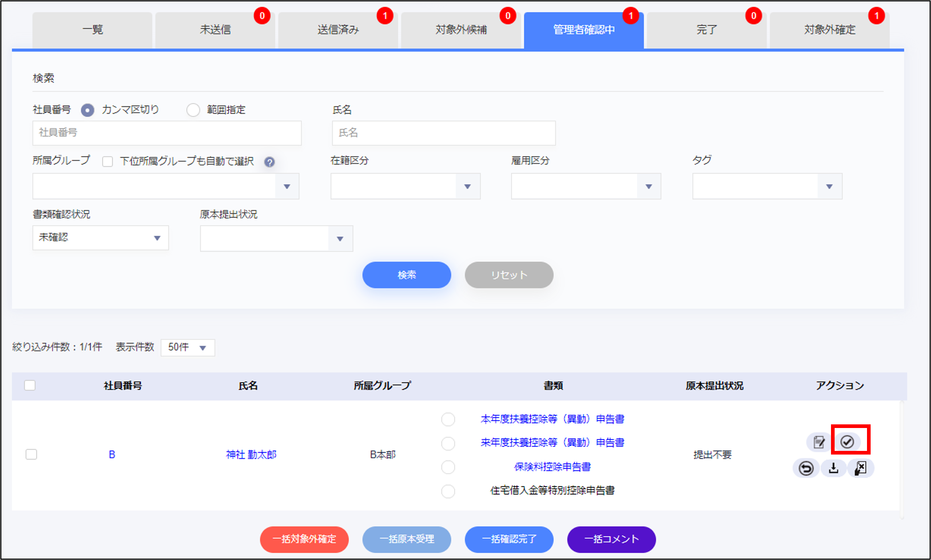The width and height of the screenshot is (931, 560).
Task: Toggle the header select-all checkbox
Action: (30, 385)
